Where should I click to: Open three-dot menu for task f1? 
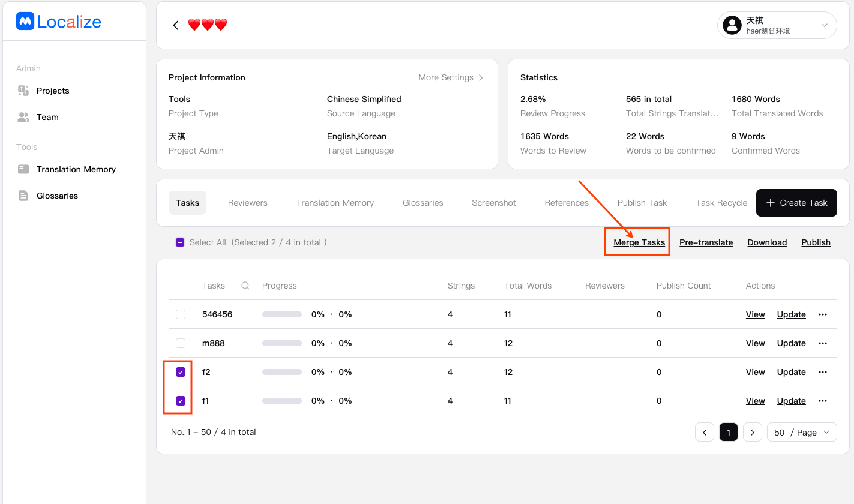coord(823,401)
